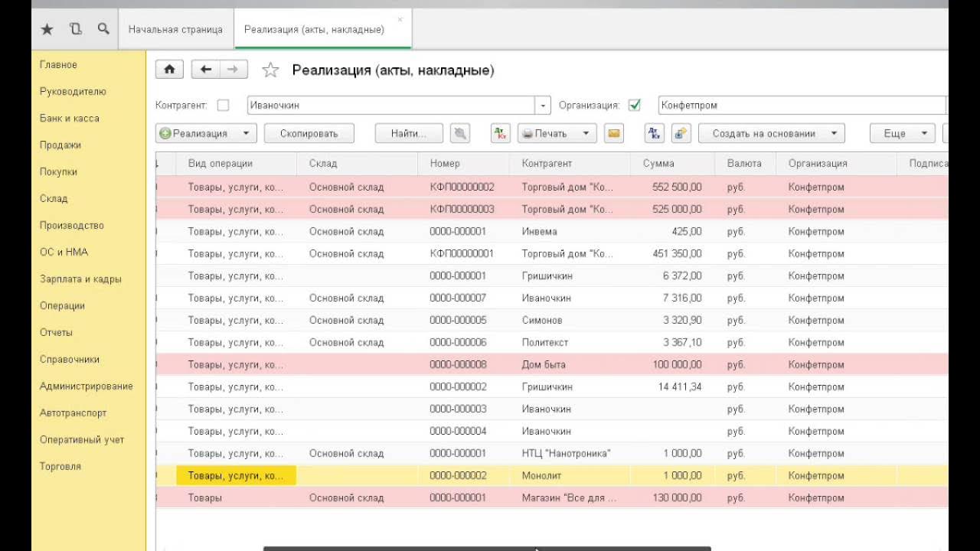Open Производство section
Viewport: 980px width, 551px height.
(x=71, y=226)
